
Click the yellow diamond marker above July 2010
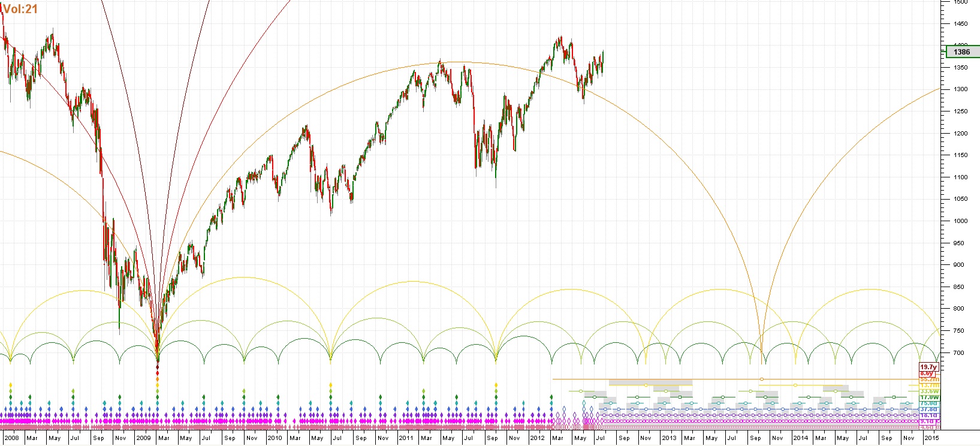[x=330, y=385]
